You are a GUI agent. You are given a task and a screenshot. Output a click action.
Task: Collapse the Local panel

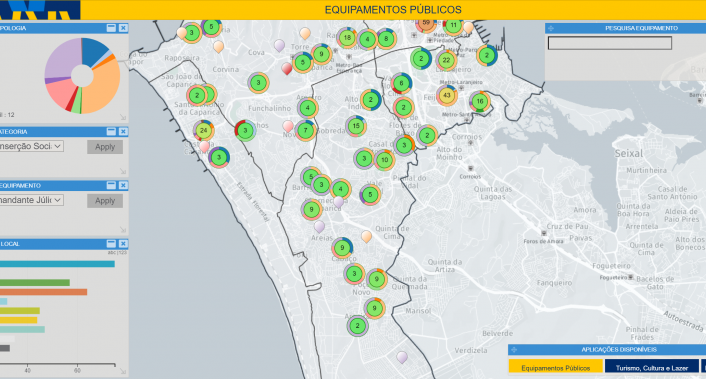coord(111,244)
